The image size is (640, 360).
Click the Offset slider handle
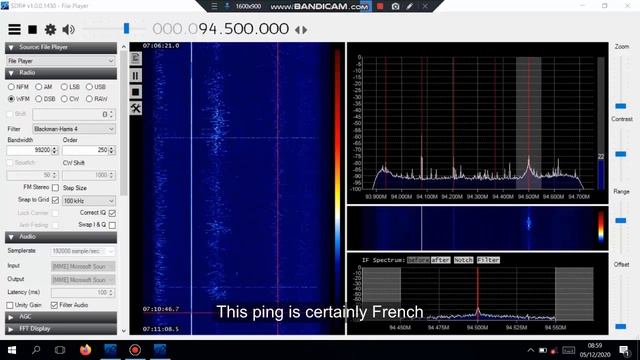pos(621,327)
